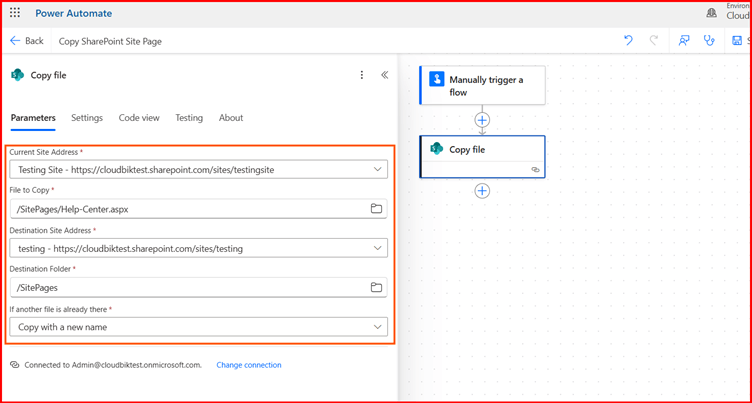Click the File to Copy path field
752x403 pixels.
coord(199,209)
